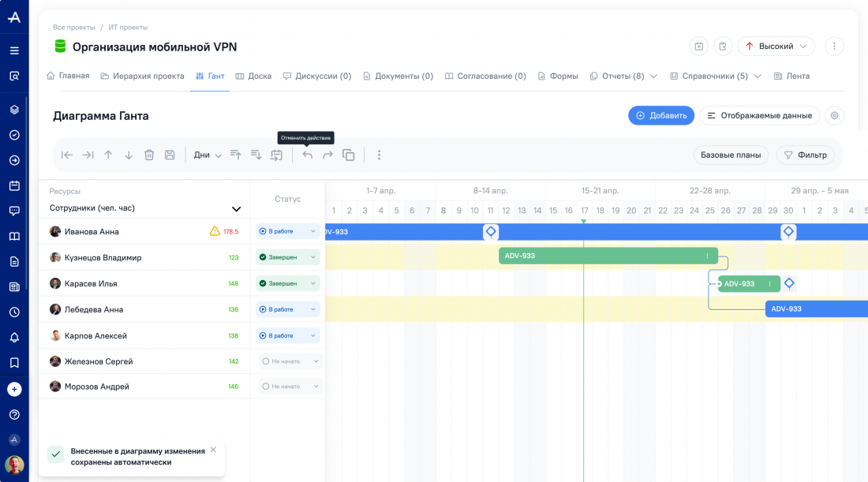This screenshot has height=482, width=868.
Task: Open the Базовые планы button
Action: coord(731,155)
